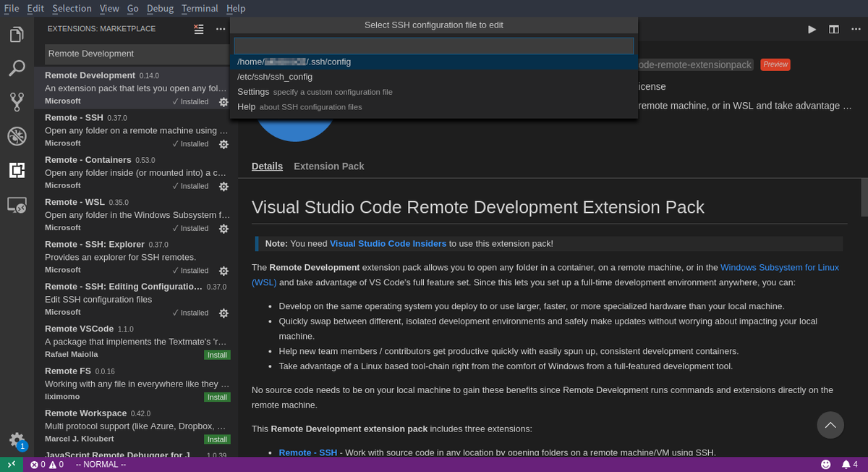Click the scroll-to-top arrow button

(830, 424)
